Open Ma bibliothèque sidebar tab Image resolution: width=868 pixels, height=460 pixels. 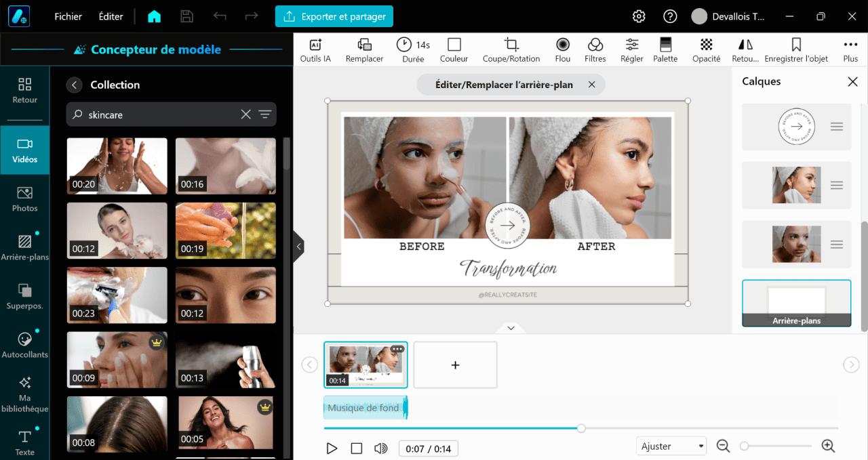(25, 395)
